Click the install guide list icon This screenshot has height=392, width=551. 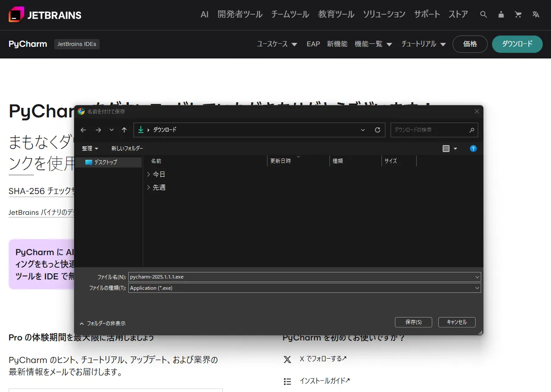pos(287,381)
